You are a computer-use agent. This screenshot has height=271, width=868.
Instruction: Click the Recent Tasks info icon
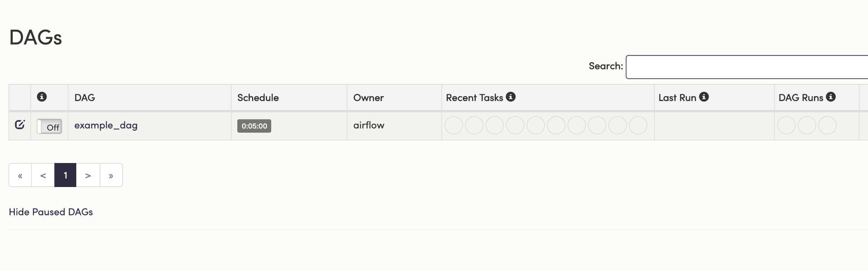pos(511,97)
